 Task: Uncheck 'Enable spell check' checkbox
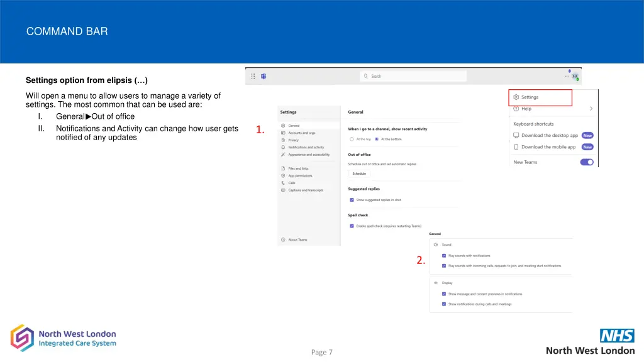352,226
